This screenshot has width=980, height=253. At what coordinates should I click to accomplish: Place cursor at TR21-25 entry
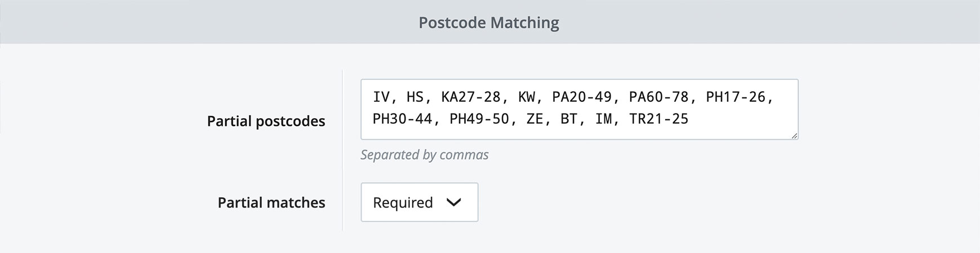[658, 119]
